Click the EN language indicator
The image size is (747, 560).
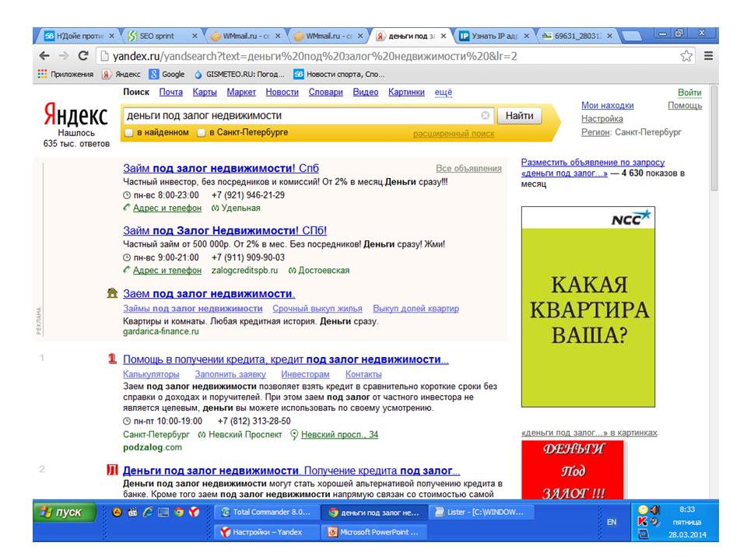click(612, 522)
